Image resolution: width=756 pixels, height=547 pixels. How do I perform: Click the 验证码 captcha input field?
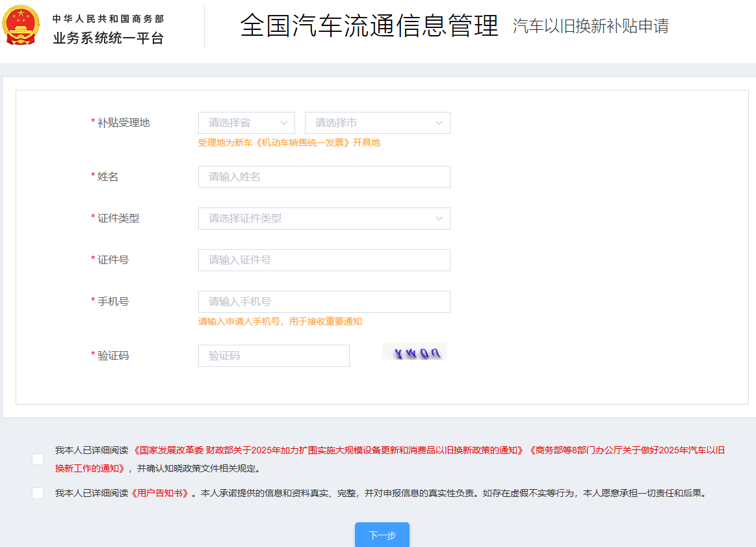(274, 356)
